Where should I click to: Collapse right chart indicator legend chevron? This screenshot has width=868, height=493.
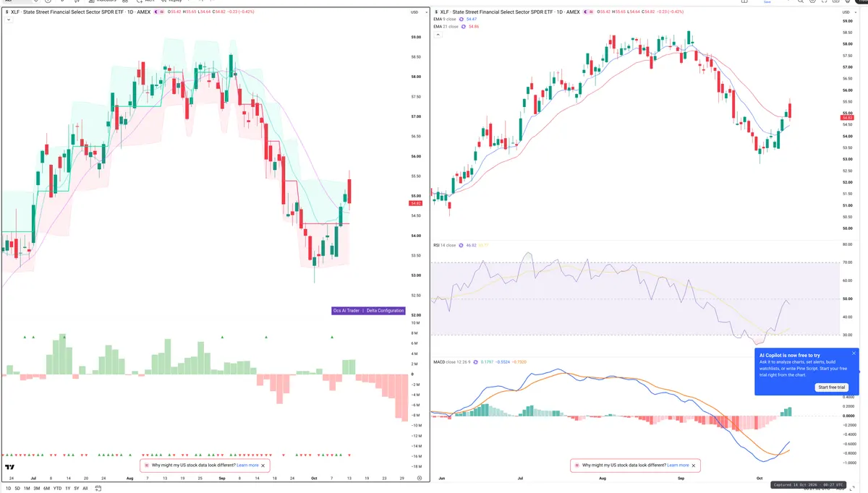[x=438, y=35]
